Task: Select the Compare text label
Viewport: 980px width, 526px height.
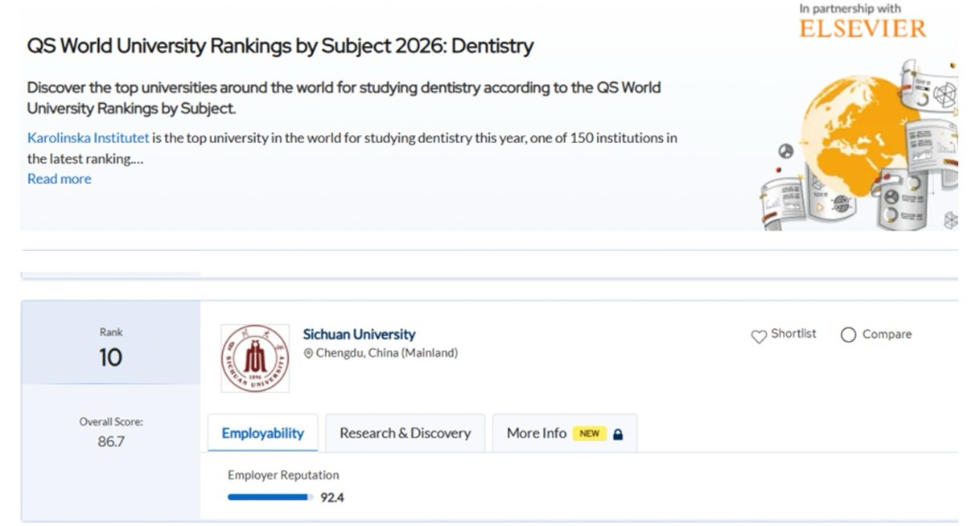Action: point(887,335)
